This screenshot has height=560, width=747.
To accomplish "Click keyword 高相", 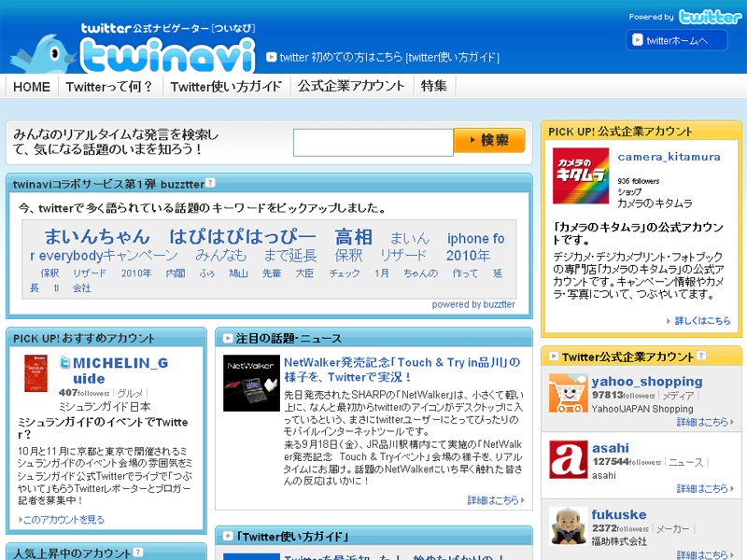I will pyautogui.click(x=353, y=237).
